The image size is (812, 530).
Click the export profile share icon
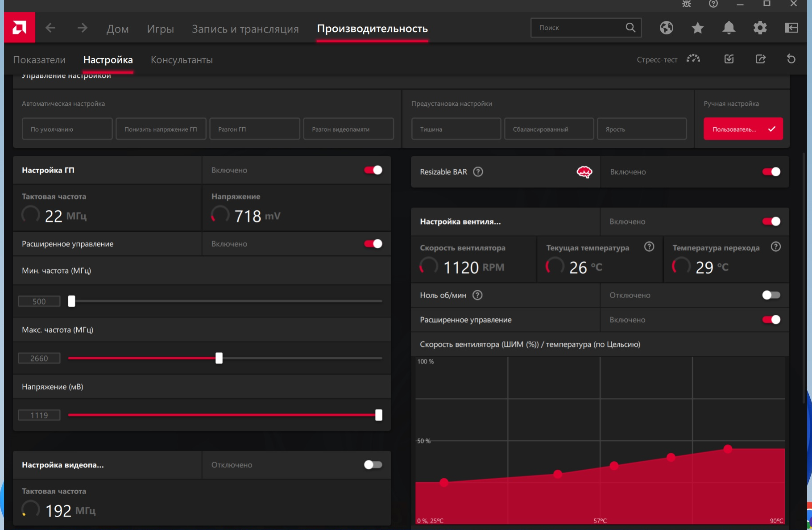[x=761, y=59]
